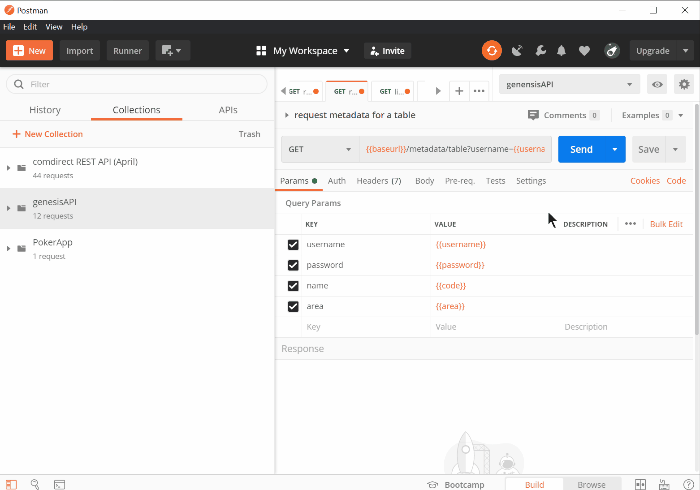Expand PokerApp collection arrow
700x490 pixels.
coord(8,249)
